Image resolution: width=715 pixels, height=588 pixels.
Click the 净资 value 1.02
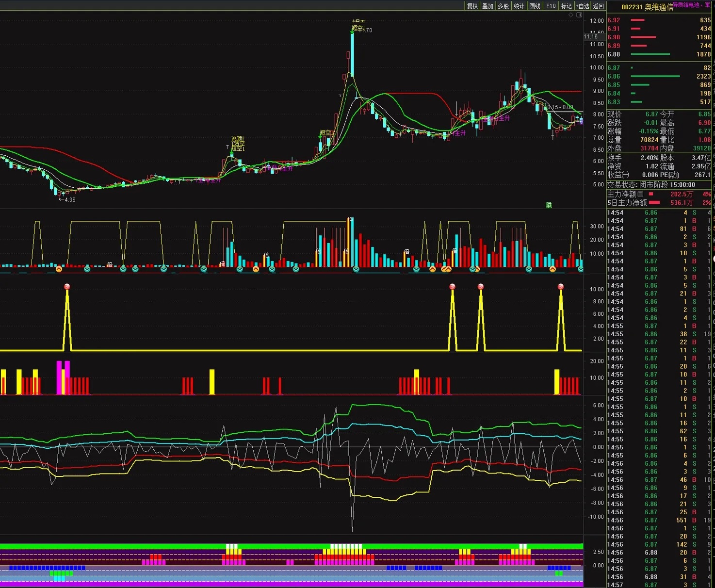click(x=652, y=166)
